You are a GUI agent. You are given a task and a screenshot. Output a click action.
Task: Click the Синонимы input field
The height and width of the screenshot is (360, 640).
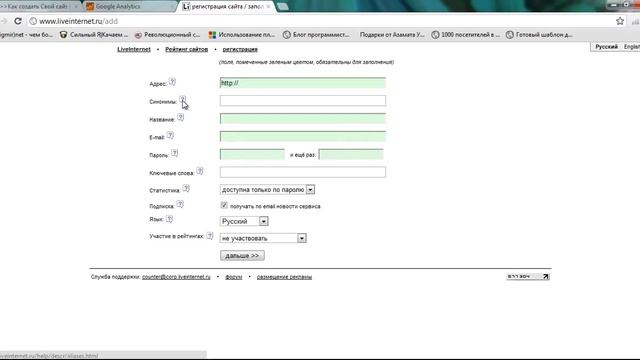(x=302, y=100)
